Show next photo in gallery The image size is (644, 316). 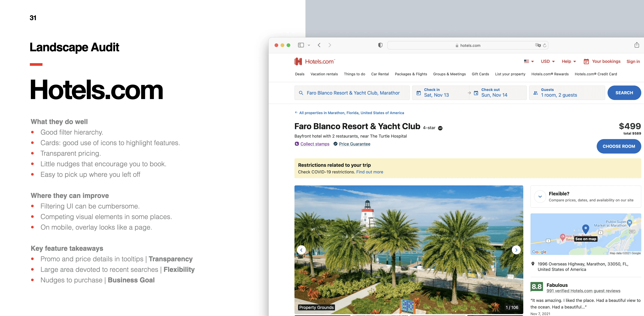pos(516,250)
